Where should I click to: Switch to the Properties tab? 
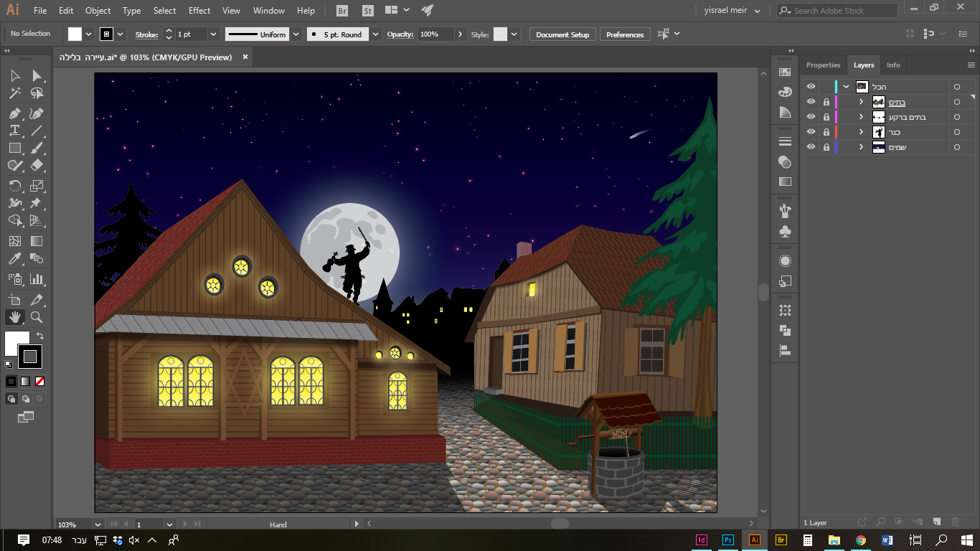click(x=823, y=65)
